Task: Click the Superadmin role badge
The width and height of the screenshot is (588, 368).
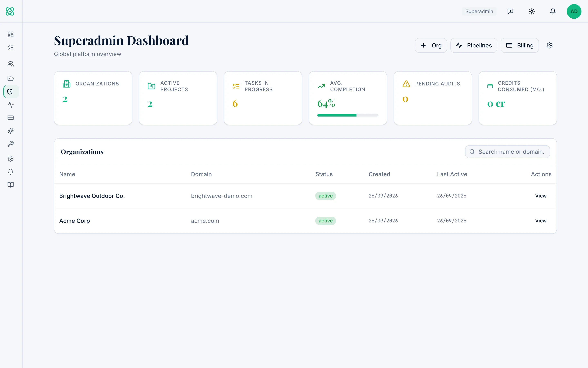Action: (479, 11)
